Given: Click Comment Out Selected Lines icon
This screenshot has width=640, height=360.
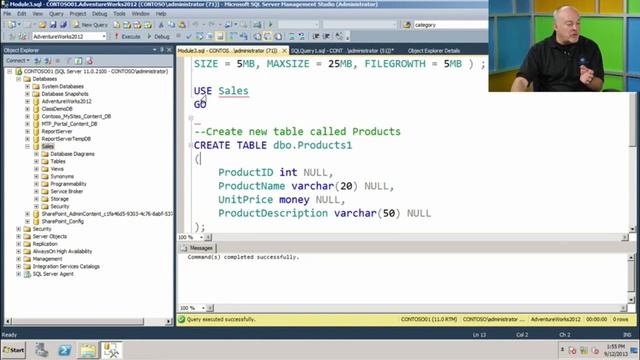Looking at the screenshot, I should [x=292, y=36].
